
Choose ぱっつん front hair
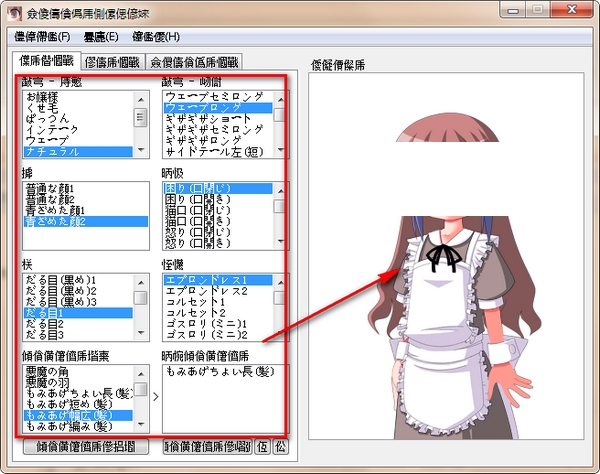[78, 119]
